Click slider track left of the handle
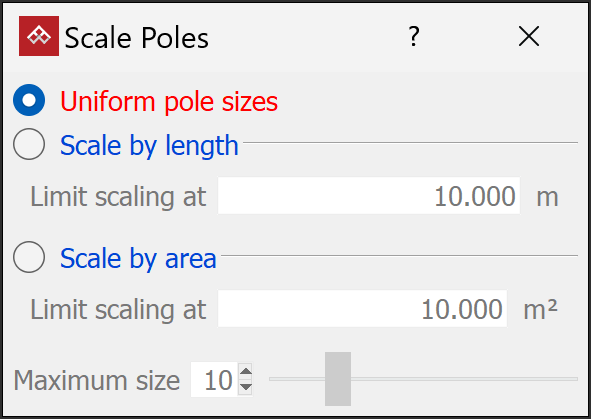591x419 pixels. pyautogui.click(x=297, y=379)
